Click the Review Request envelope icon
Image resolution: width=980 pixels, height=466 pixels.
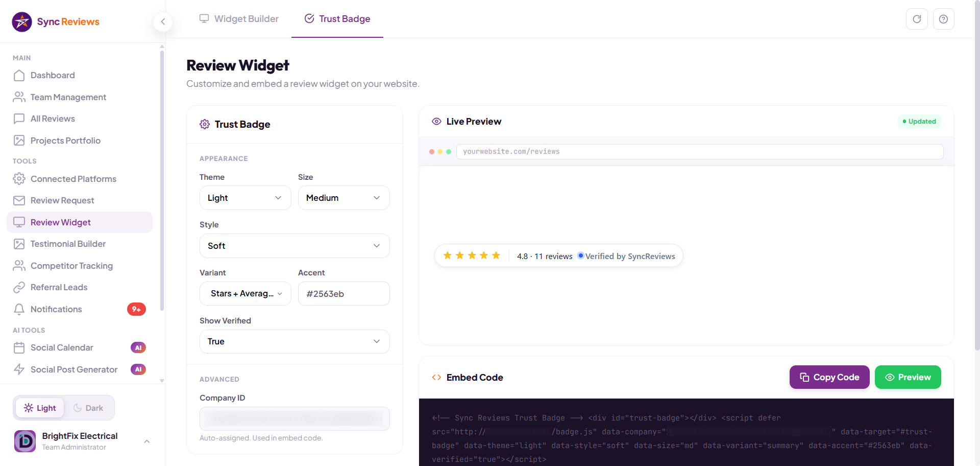19,200
